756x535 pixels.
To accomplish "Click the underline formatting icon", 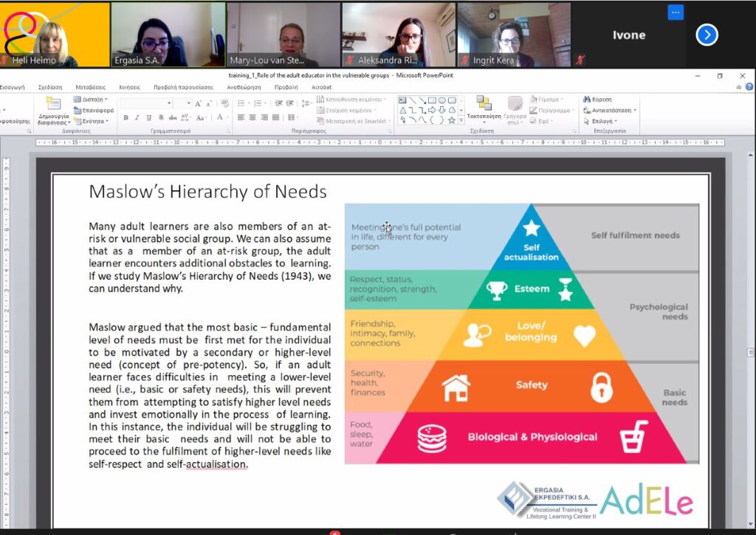I will pyautogui.click(x=148, y=118).
